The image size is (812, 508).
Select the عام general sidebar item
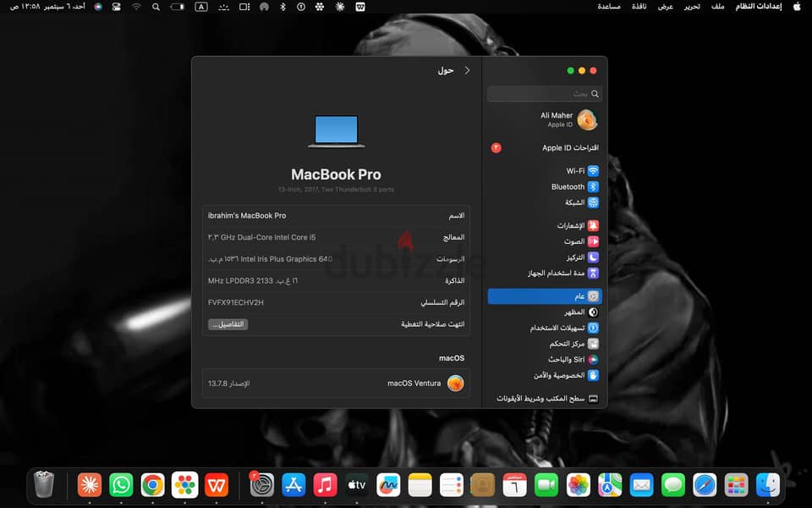(x=545, y=296)
